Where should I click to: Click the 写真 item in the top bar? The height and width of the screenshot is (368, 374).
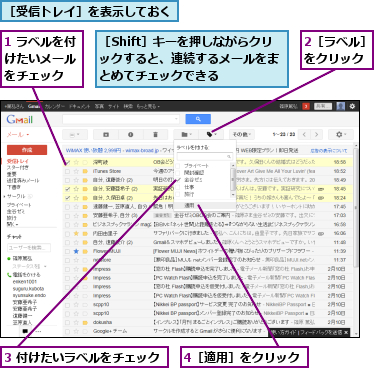[99, 106]
